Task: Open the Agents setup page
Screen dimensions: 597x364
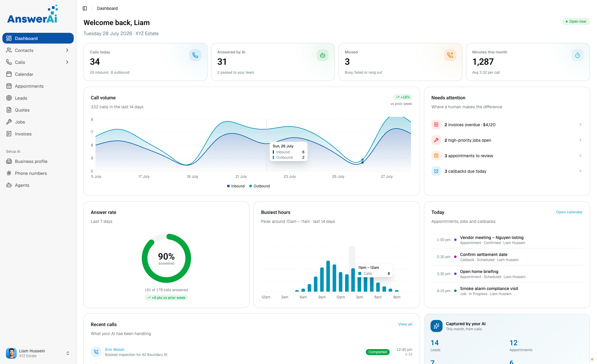Action: [x=38, y=185]
